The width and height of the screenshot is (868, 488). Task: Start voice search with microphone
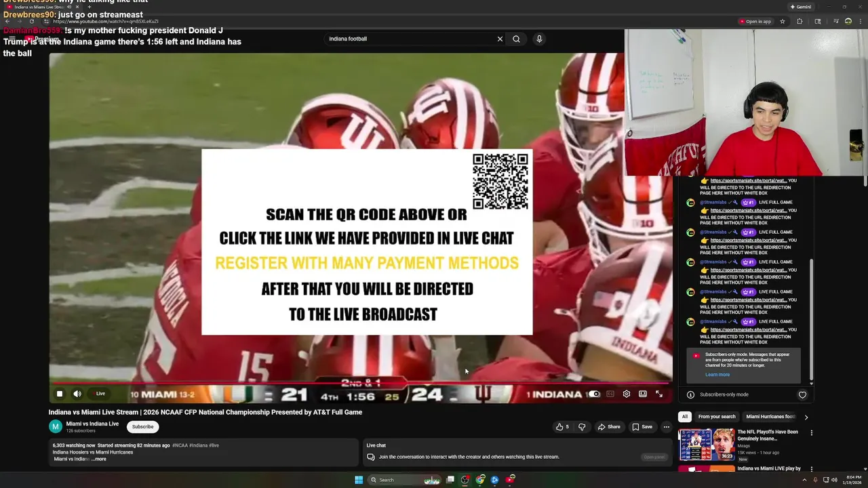[539, 39]
